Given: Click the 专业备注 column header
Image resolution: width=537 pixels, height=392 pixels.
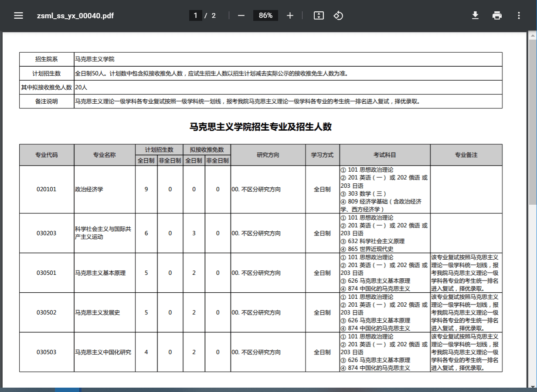Looking at the screenshot, I should click(x=466, y=155).
